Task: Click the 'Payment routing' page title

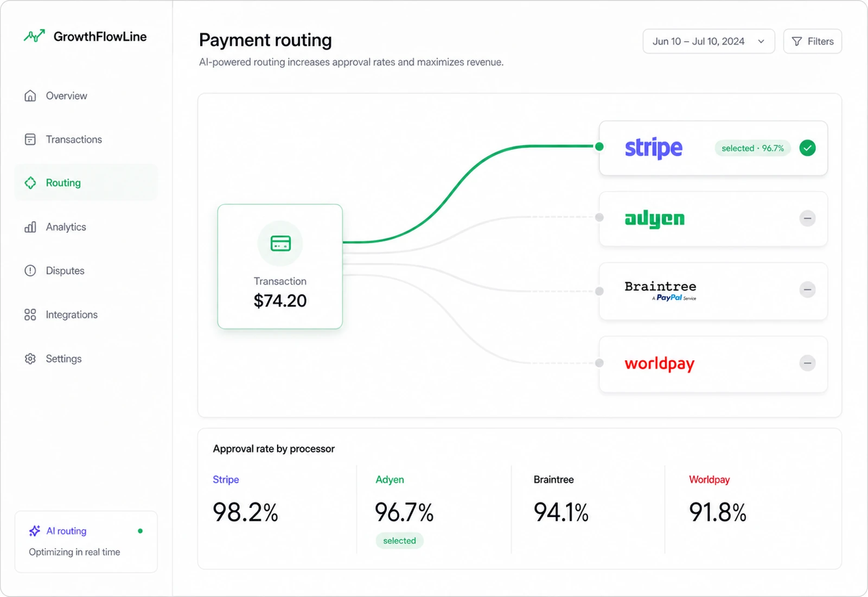Action: tap(265, 40)
